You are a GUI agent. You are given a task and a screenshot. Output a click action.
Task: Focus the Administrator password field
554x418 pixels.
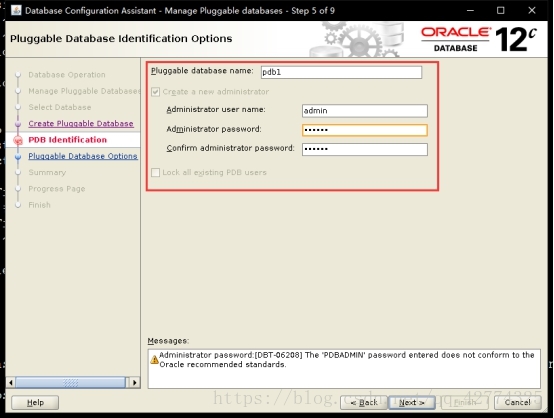pyautogui.click(x=365, y=130)
